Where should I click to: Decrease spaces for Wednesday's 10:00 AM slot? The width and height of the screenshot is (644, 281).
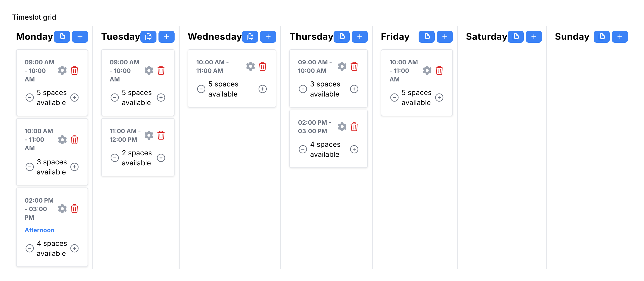click(x=201, y=89)
